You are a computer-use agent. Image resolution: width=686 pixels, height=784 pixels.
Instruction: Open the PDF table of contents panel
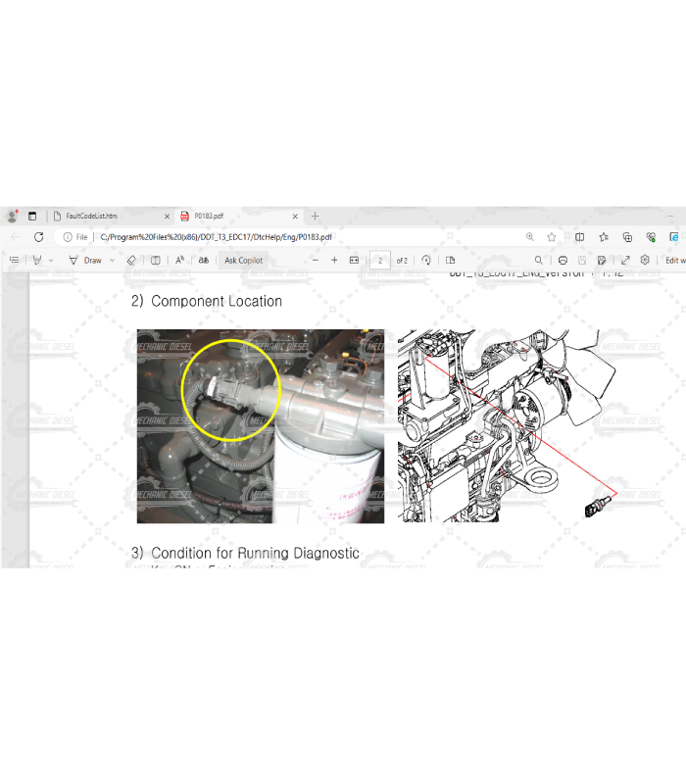(14, 261)
